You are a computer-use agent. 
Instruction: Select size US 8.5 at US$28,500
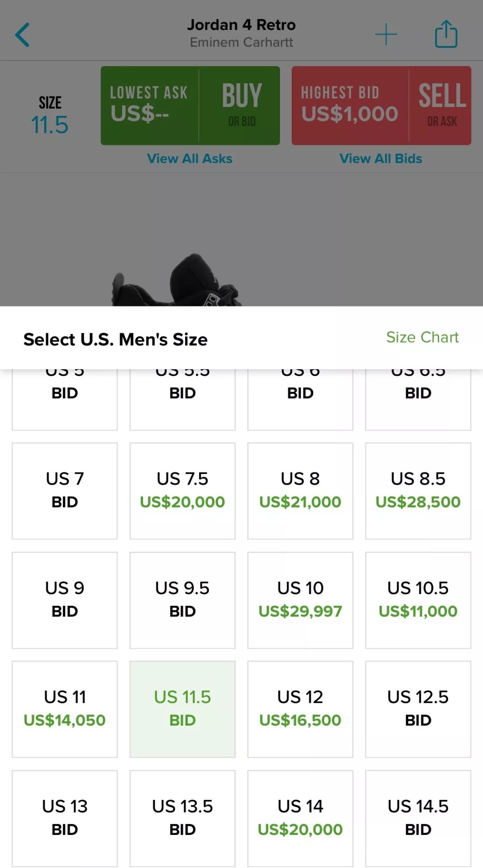(x=418, y=491)
